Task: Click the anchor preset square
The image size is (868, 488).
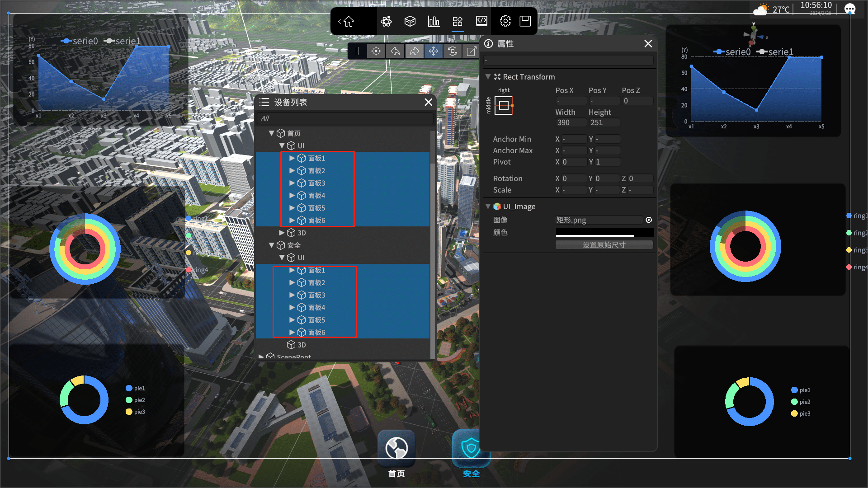Action: click(x=504, y=106)
